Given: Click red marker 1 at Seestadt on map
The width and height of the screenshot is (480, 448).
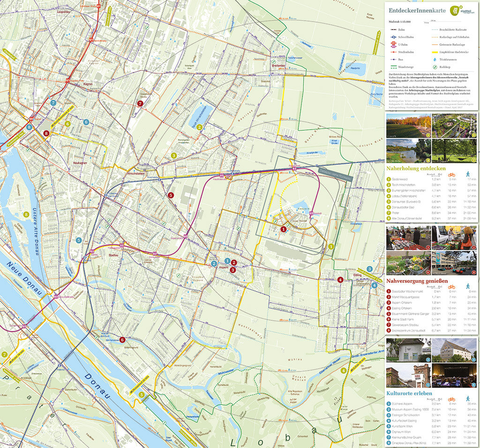Looking at the screenshot, I should (283, 229).
